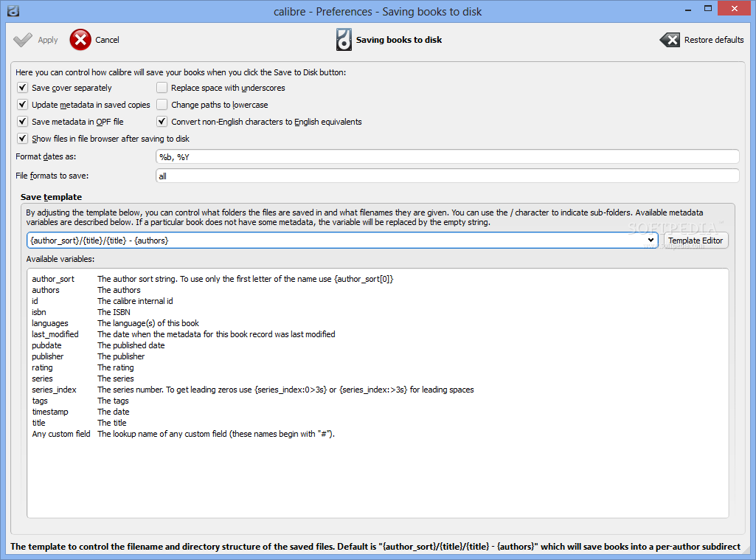Select the tags variable row
Screen dimensions: 756x560
pos(80,401)
